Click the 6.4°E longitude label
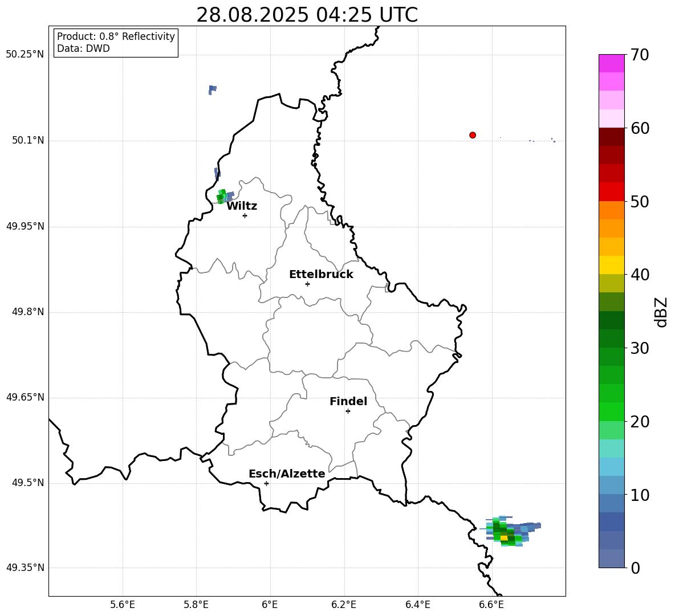Screen dimensions: 675x616 (417, 605)
